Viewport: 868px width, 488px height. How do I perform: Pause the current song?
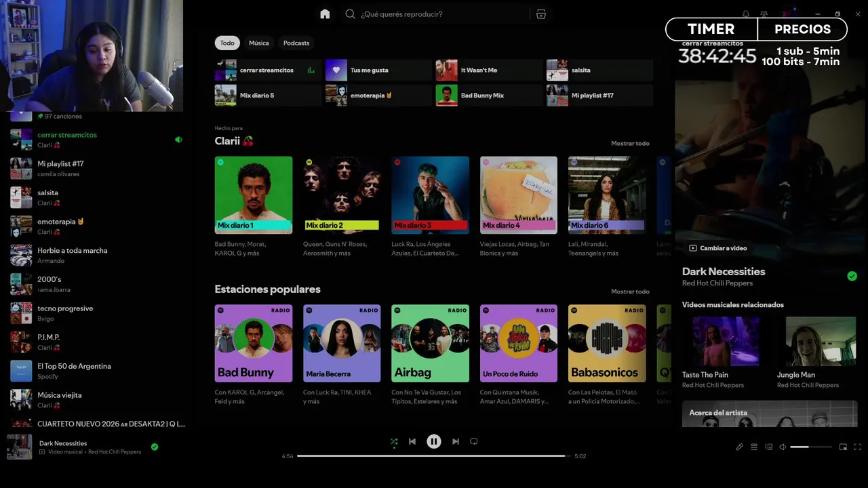(434, 441)
